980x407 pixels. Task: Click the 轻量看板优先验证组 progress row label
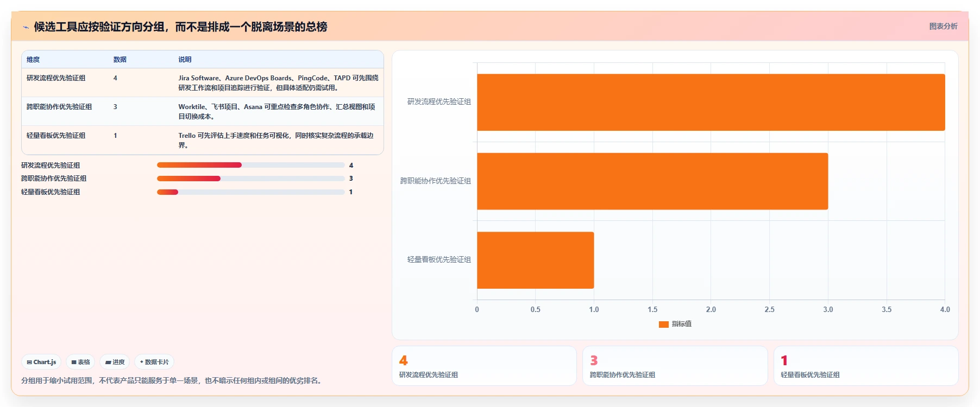click(51, 192)
